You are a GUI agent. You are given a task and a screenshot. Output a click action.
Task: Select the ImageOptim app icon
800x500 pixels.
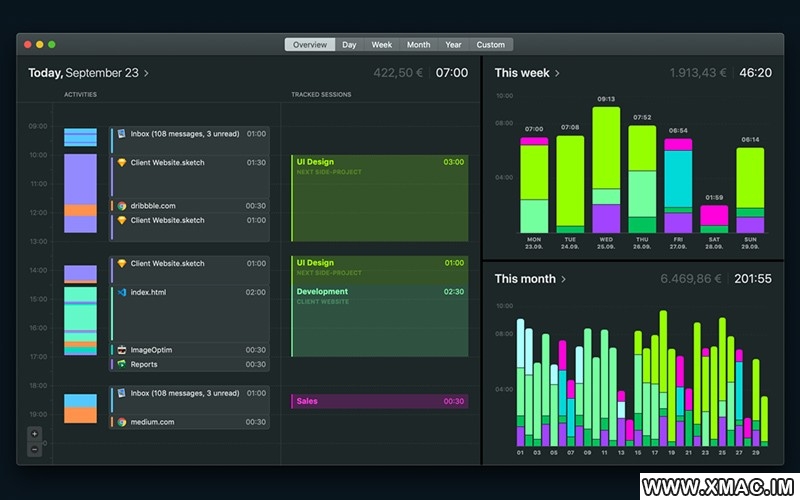click(121, 350)
